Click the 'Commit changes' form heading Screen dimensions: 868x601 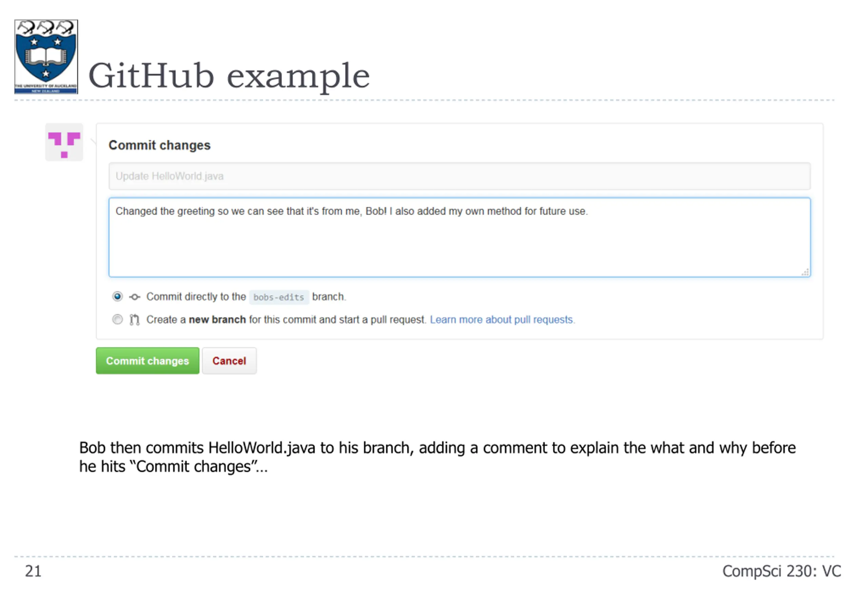pos(159,146)
